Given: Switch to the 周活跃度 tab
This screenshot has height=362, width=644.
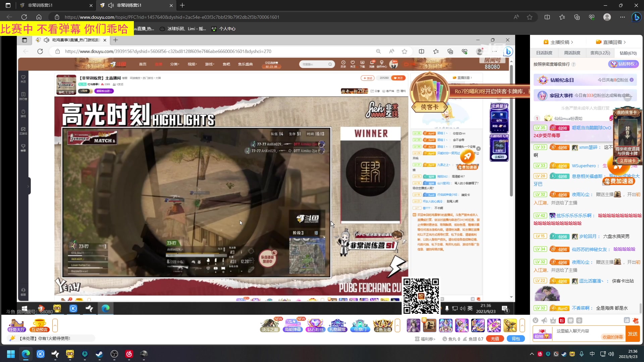Looking at the screenshot, I should [x=572, y=53].
